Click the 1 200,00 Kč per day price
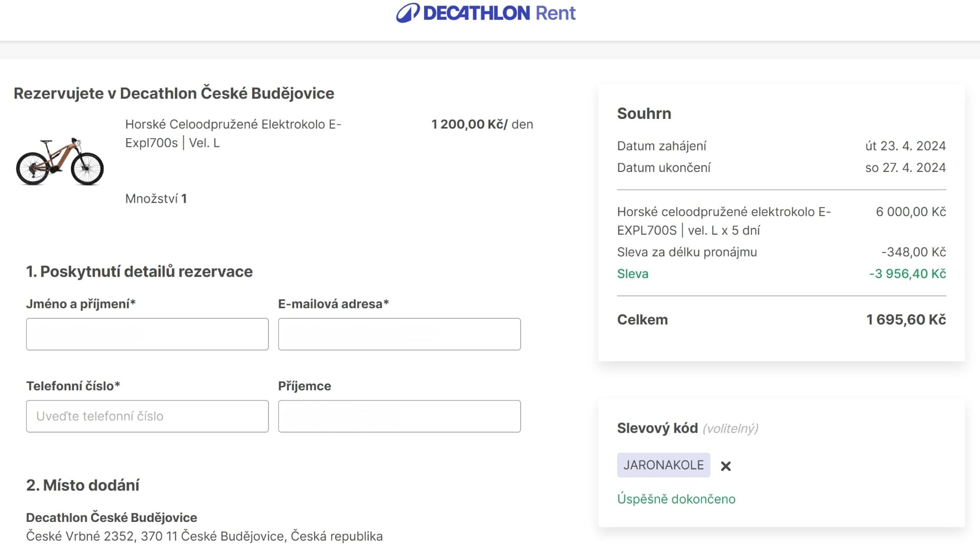The image size is (980, 551). [x=482, y=124]
